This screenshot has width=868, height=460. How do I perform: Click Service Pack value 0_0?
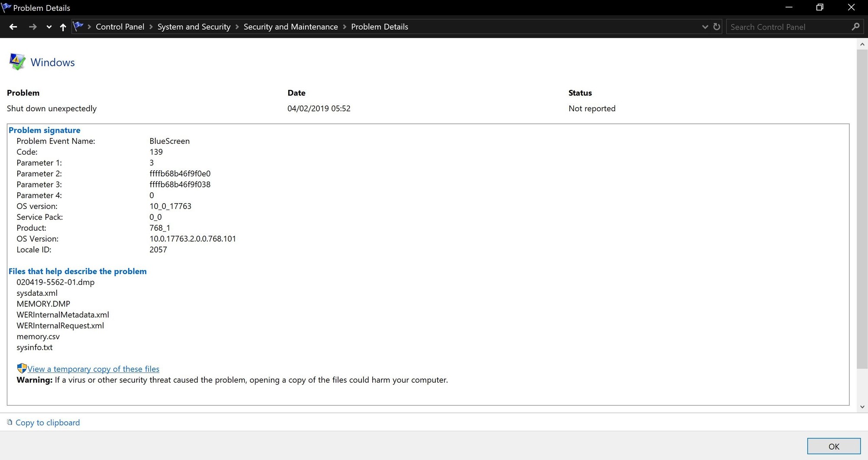156,217
